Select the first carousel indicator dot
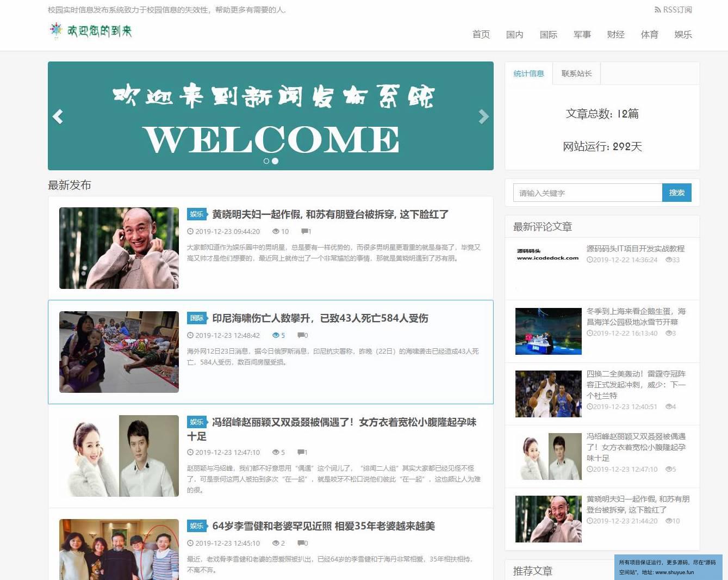This screenshot has height=580, width=728. (266, 161)
